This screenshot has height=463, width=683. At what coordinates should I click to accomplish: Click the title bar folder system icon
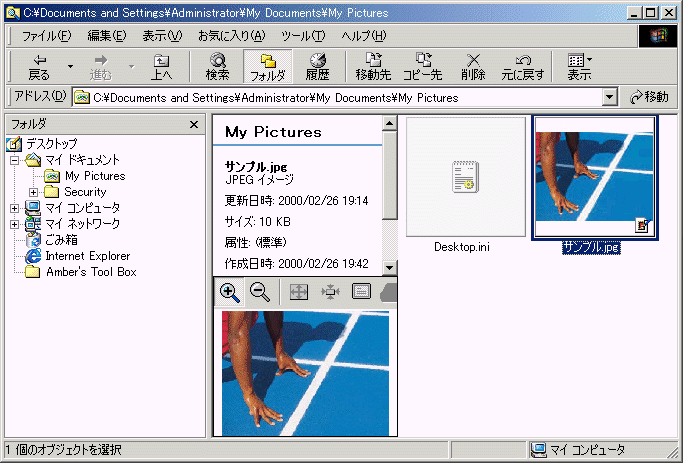click(x=13, y=13)
